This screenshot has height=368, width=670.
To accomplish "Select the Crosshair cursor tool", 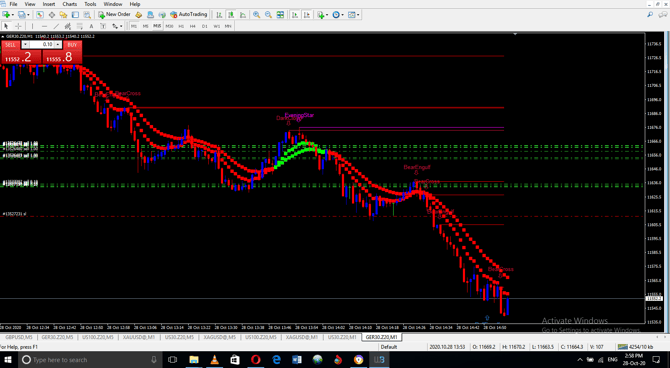I will (18, 26).
